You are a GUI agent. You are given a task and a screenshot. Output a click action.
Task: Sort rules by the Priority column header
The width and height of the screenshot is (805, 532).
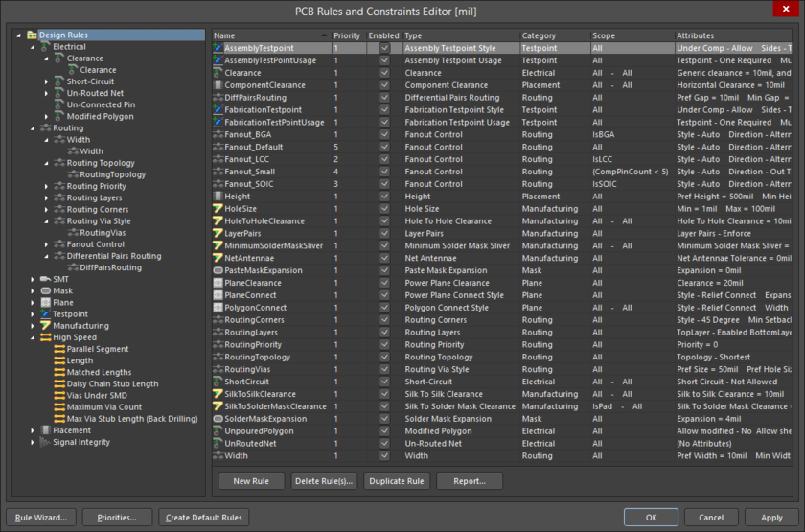(349, 35)
